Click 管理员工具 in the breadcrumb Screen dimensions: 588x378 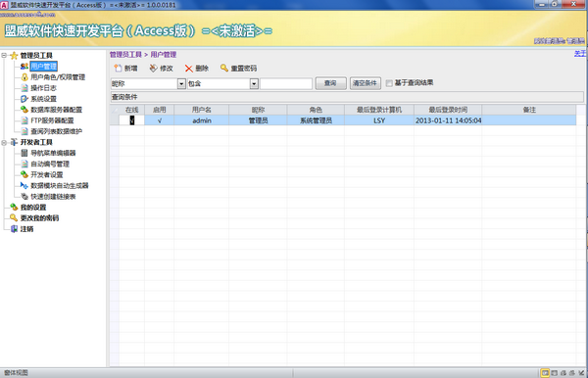[125, 55]
